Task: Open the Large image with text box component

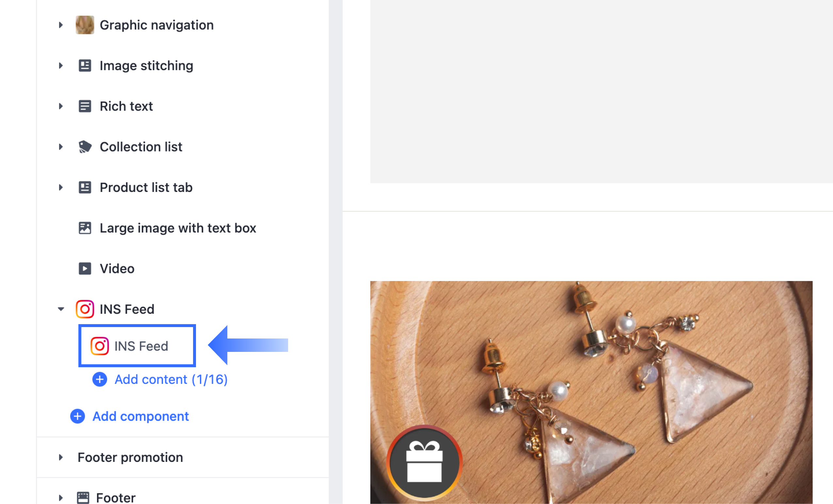Action: pos(178,228)
